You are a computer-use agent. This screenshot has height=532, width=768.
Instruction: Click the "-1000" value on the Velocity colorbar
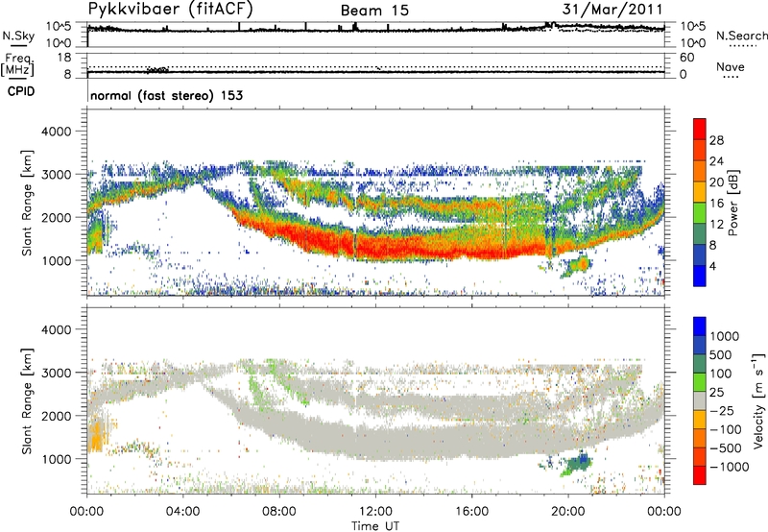tap(729, 467)
